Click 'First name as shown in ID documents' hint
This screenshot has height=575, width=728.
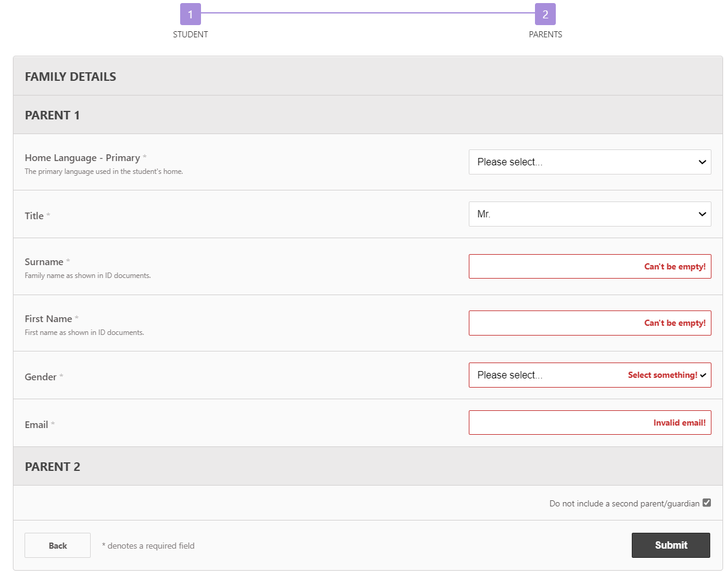(85, 333)
